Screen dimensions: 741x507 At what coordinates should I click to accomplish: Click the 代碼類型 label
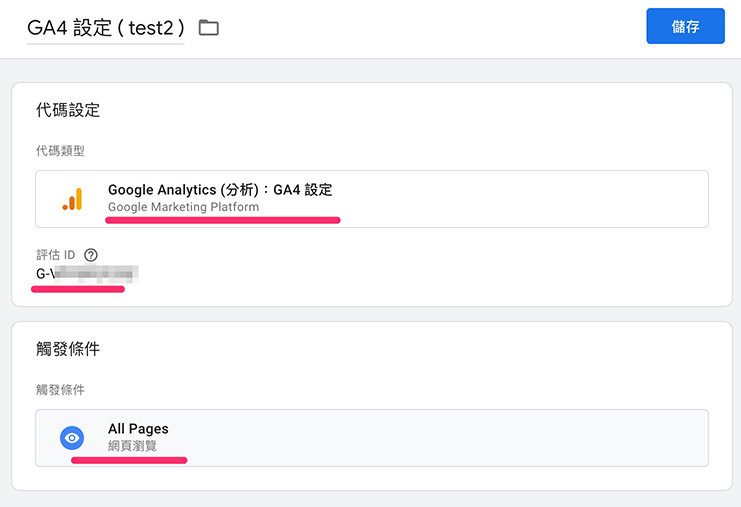click(x=60, y=150)
